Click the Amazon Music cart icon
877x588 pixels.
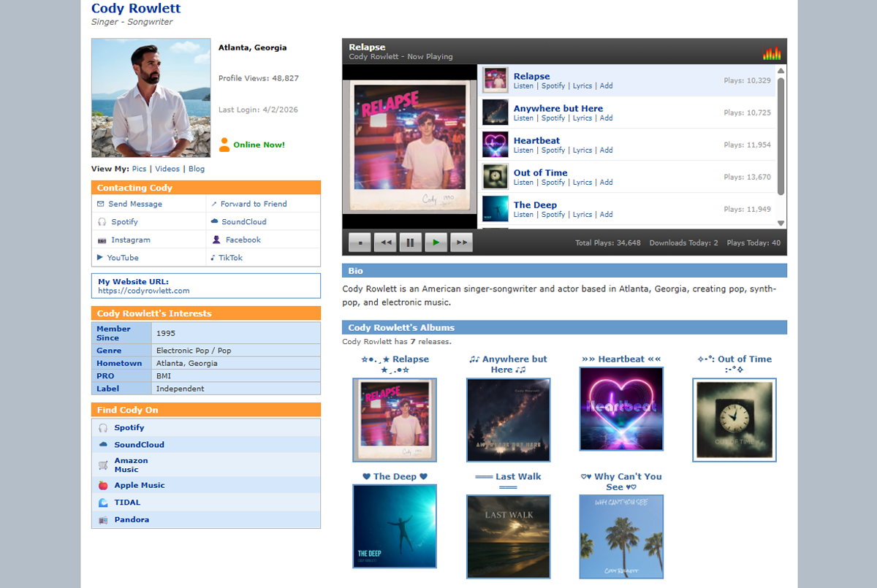click(103, 465)
